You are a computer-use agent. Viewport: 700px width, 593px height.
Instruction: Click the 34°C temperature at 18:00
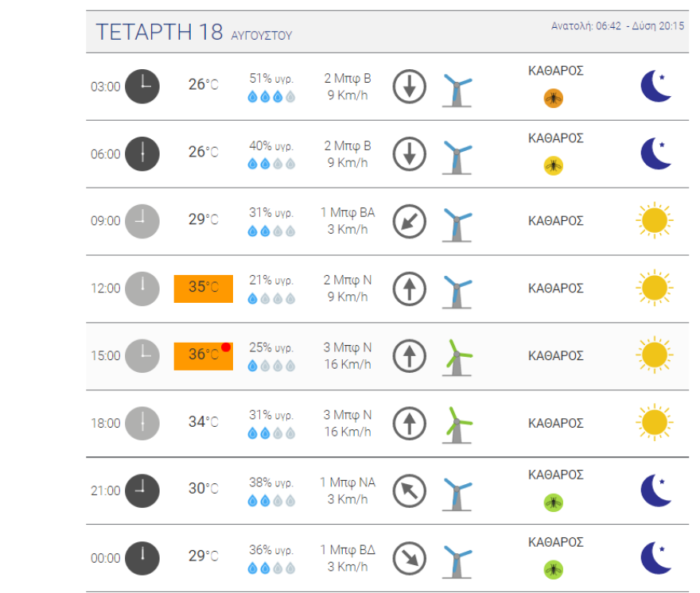pyautogui.click(x=203, y=421)
